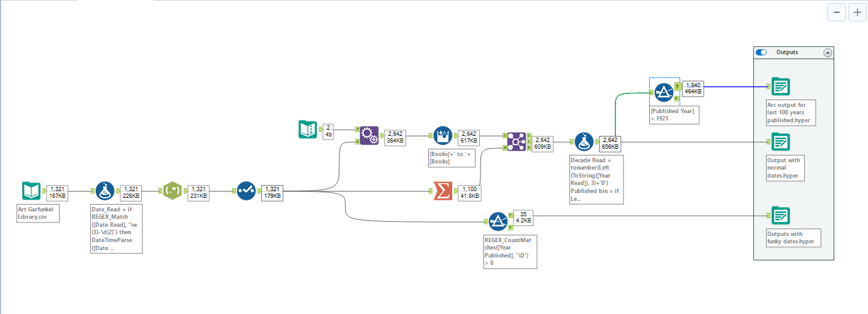Image resolution: width=868 pixels, height=314 pixels.
Task: Click the '1,321 231KB' record count label
Action: (x=198, y=192)
